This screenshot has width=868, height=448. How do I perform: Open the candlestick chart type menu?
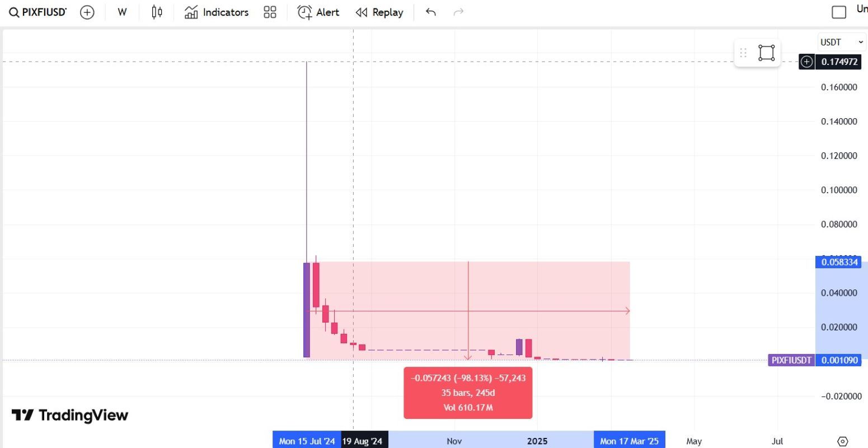(157, 12)
